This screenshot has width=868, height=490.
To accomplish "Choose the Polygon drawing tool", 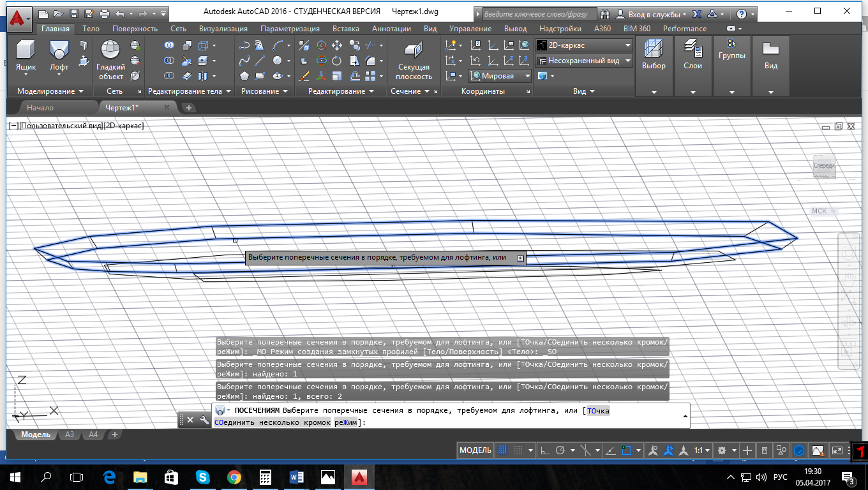I will (244, 76).
